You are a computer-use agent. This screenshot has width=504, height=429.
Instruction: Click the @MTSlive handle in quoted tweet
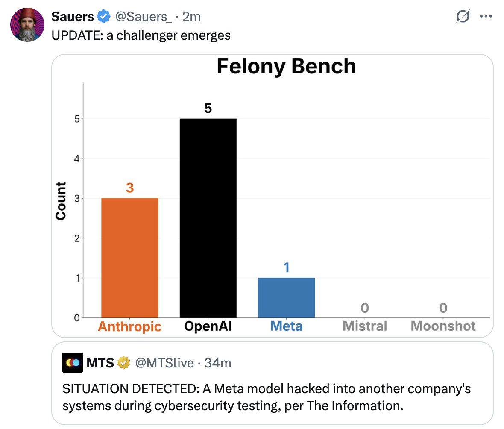[164, 363]
